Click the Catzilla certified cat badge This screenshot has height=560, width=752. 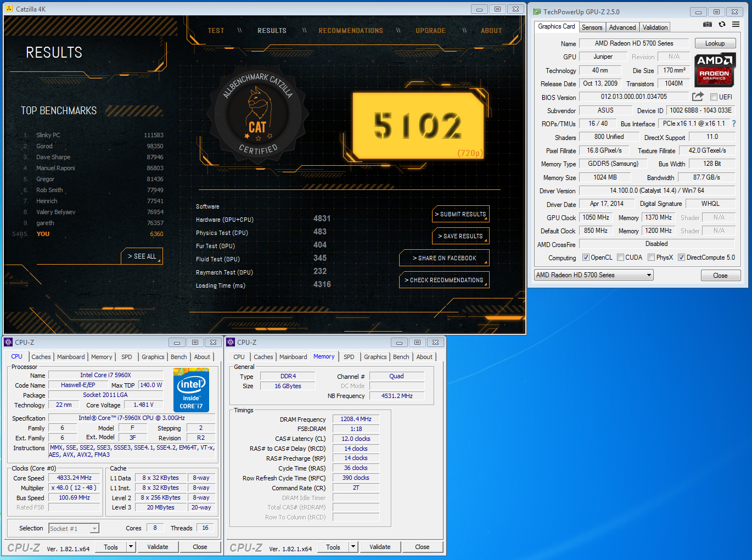click(x=258, y=115)
